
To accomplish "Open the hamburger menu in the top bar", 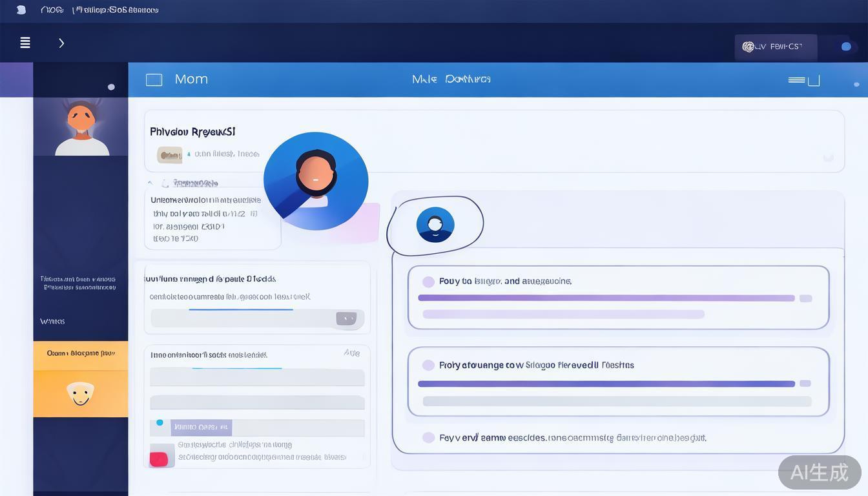I will point(25,43).
